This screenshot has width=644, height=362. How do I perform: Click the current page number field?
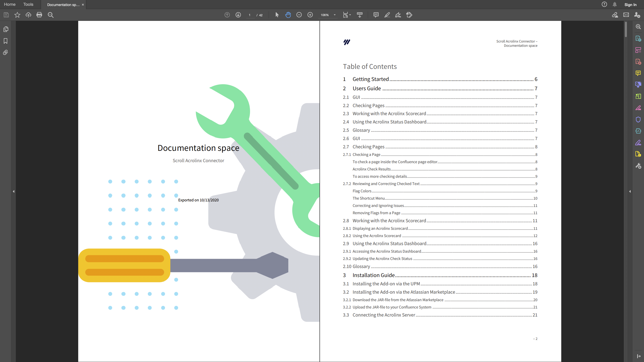tap(250, 15)
